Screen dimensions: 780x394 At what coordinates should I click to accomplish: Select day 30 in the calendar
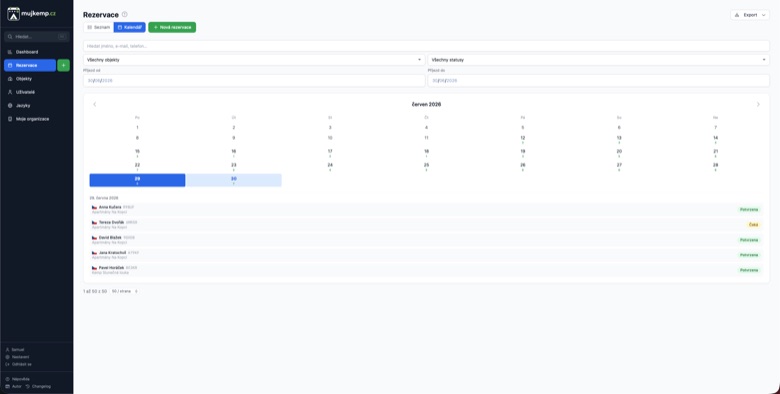(233, 180)
